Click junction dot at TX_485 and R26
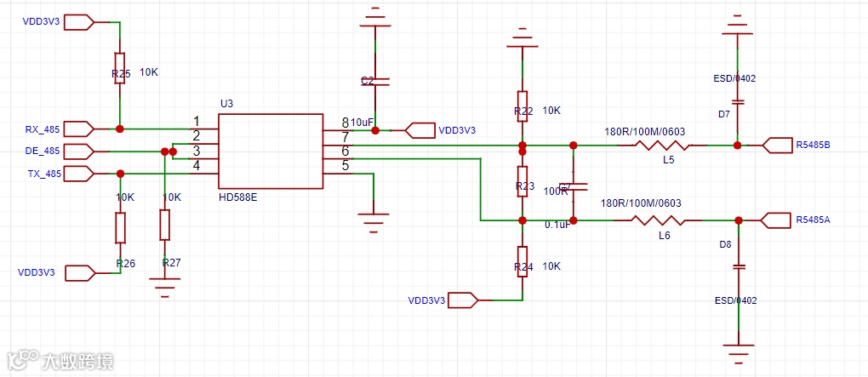This screenshot has height=377, width=868. [x=120, y=174]
